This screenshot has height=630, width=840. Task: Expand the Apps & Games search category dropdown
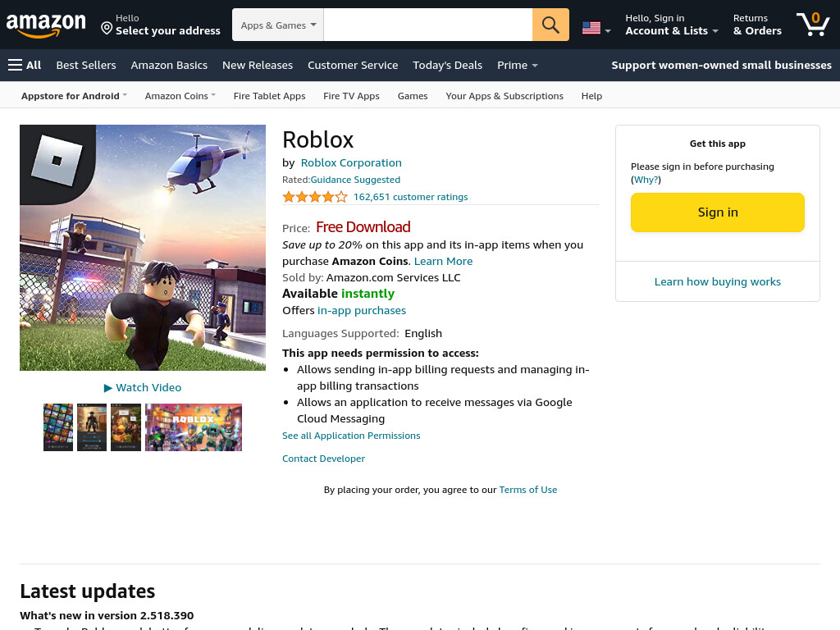pos(278,25)
